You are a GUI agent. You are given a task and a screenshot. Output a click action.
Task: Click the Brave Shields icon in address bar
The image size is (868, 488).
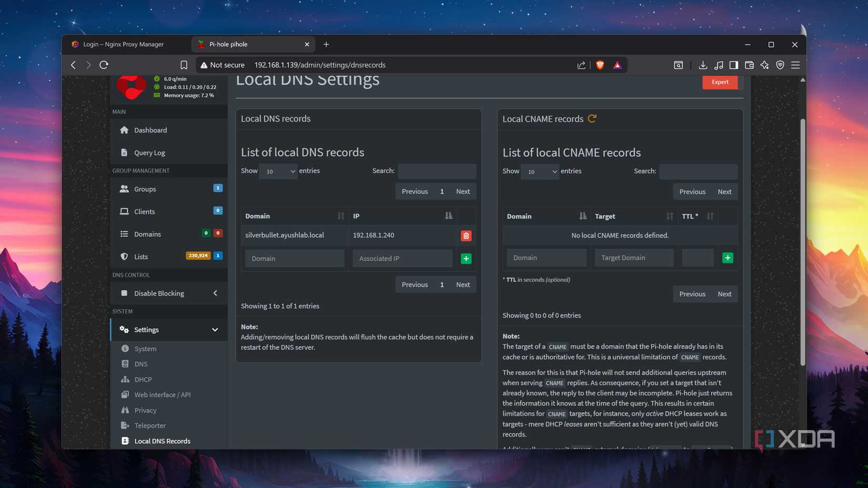[600, 65]
